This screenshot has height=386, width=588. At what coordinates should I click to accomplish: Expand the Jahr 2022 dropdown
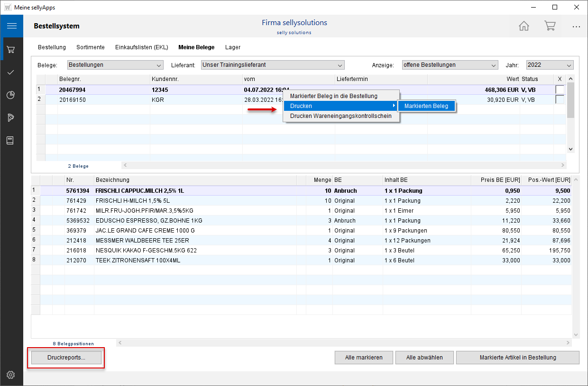(549, 65)
